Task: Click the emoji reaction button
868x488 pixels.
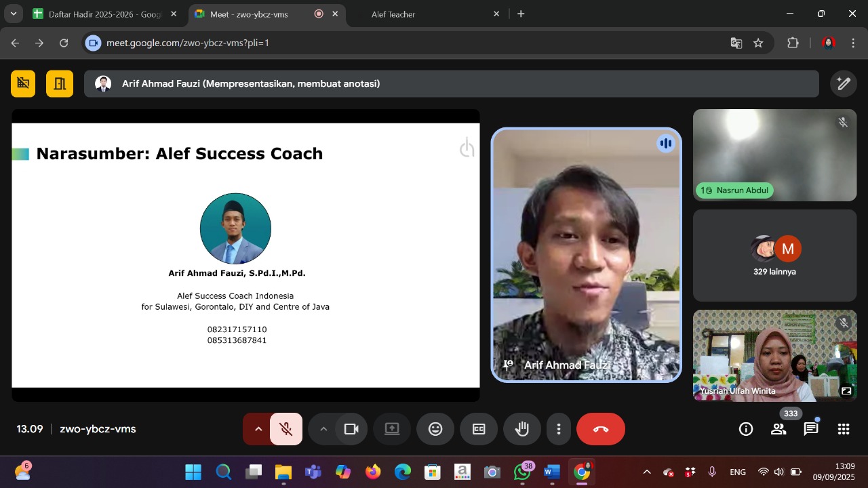Action: pos(435,429)
